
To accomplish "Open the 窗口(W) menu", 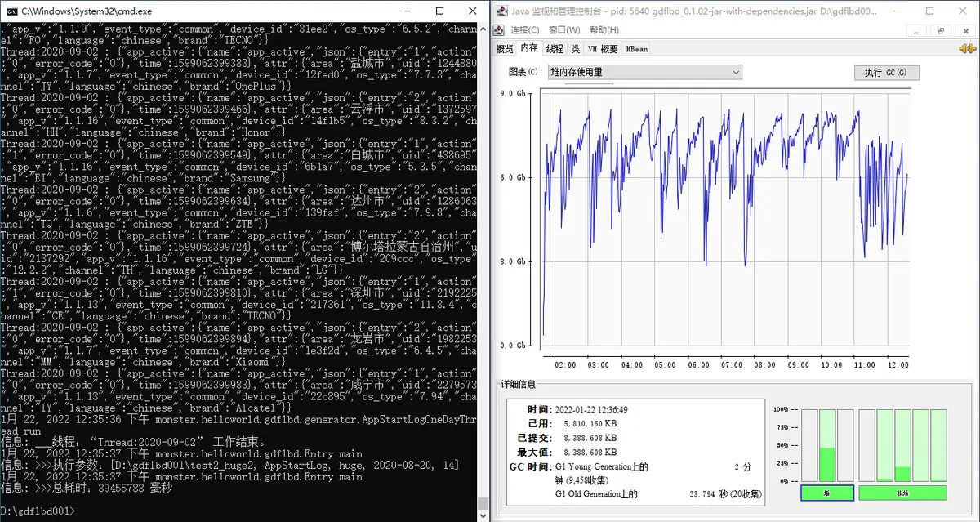I will coord(565,30).
